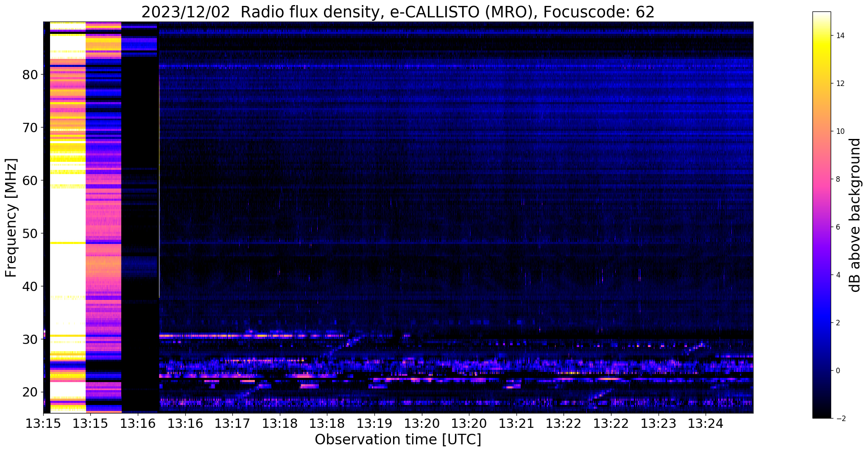Image resolution: width=868 pixels, height=452 pixels.
Task: Click the colorbar tick label 6
Action: [837, 227]
